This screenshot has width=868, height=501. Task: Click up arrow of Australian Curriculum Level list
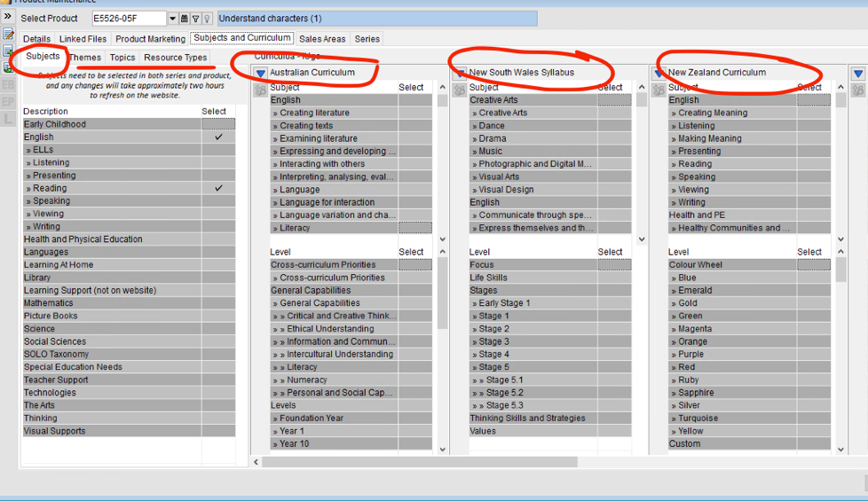[442, 252]
